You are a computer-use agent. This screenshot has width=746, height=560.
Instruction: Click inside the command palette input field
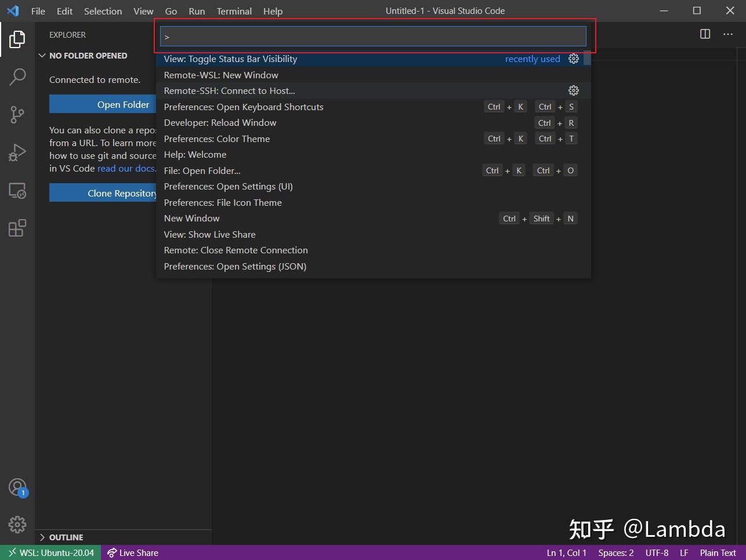[x=373, y=36]
